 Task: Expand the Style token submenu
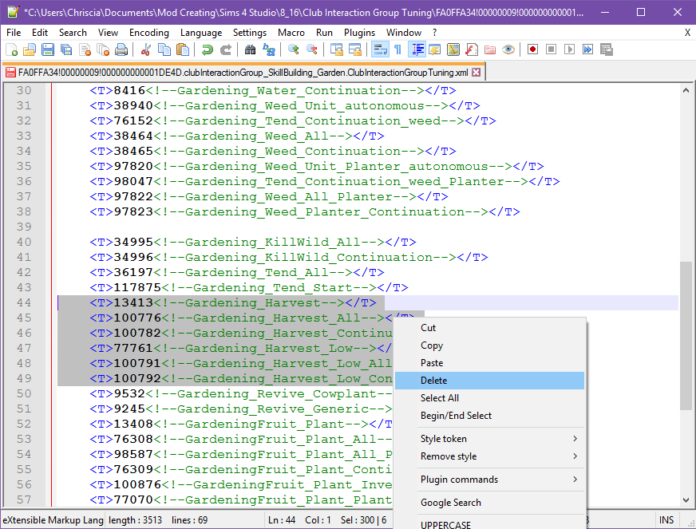tap(497, 438)
